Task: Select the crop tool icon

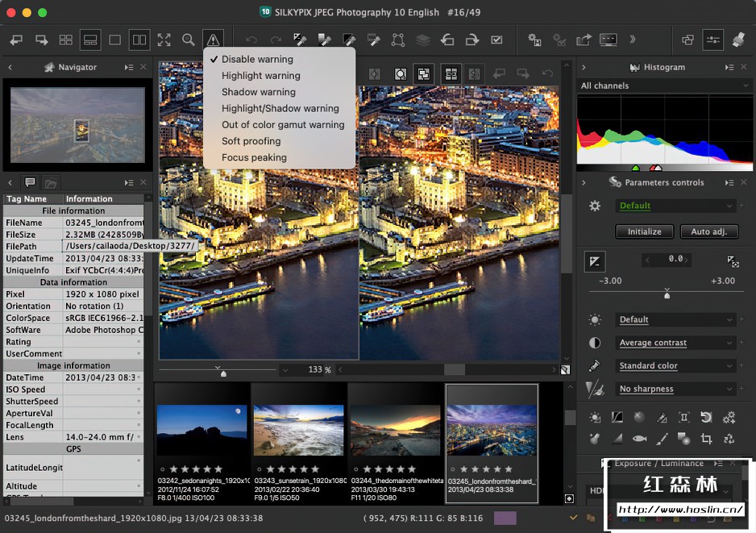Action: (706, 439)
